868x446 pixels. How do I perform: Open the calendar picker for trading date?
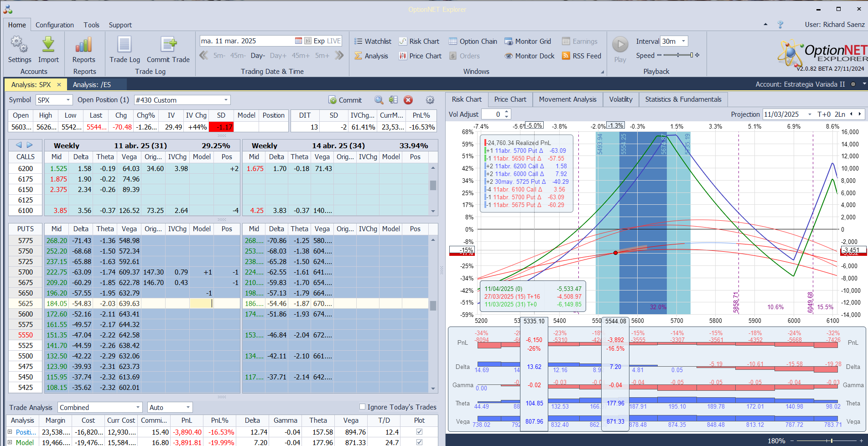click(x=298, y=41)
